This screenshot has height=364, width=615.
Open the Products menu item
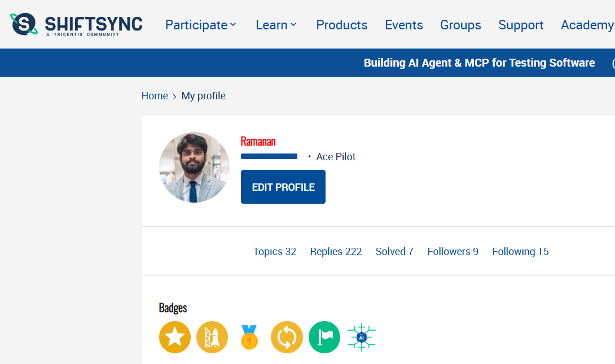341,25
